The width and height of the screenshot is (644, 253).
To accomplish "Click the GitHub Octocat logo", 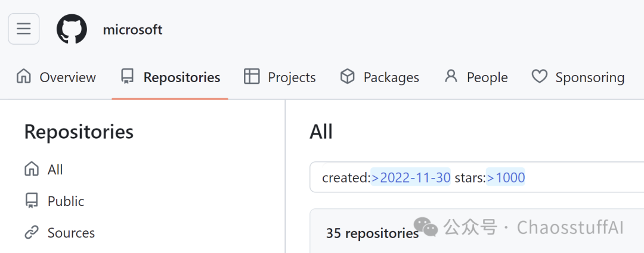I will pyautogui.click(x=72, y=29).
